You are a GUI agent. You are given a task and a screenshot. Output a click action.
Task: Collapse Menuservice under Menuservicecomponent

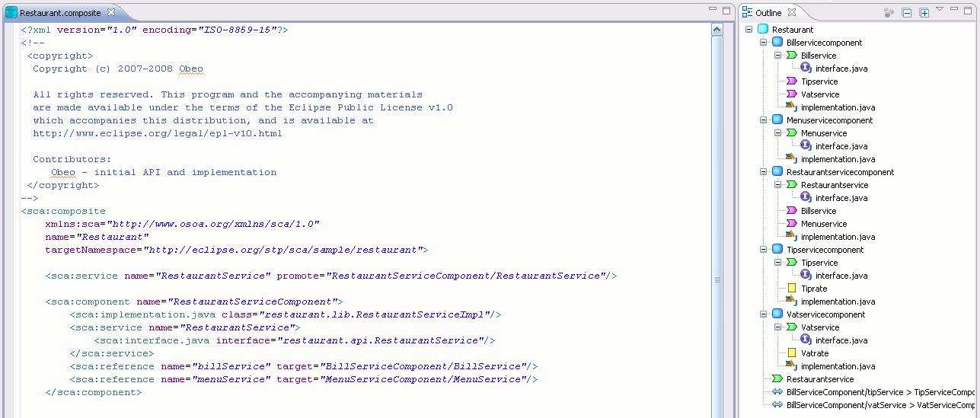pyautogui.click(x=778, y=133)
